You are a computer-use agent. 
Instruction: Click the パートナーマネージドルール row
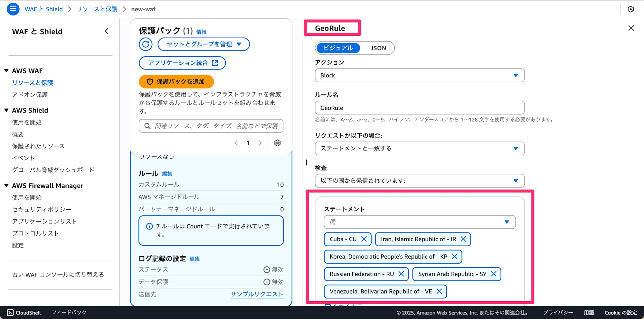coord(211,209)
